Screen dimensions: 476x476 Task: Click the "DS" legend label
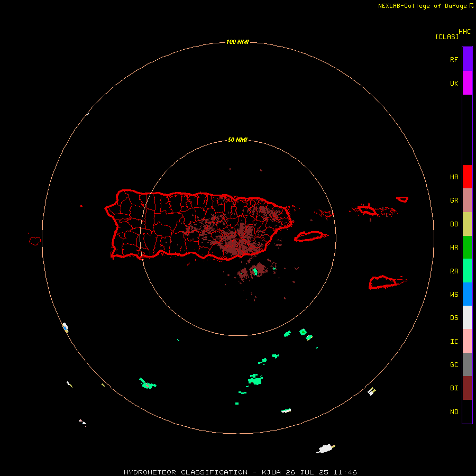pyautogui.click(x=454, y=318)
